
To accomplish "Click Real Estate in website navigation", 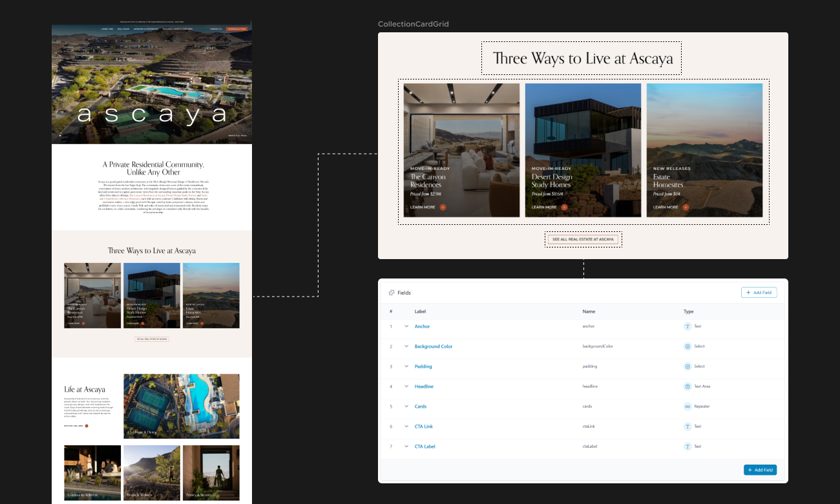I will [123, 29].
